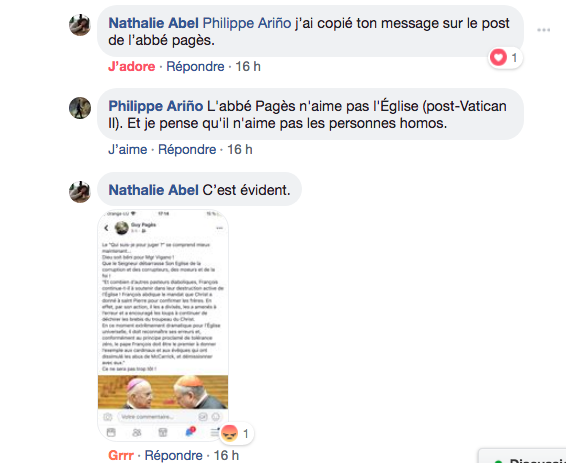The height and width of the screenshot is (463, 566).
Task: Enlarge the Guy Pagès post screenshot thumbnail
Action: point(163,325)
